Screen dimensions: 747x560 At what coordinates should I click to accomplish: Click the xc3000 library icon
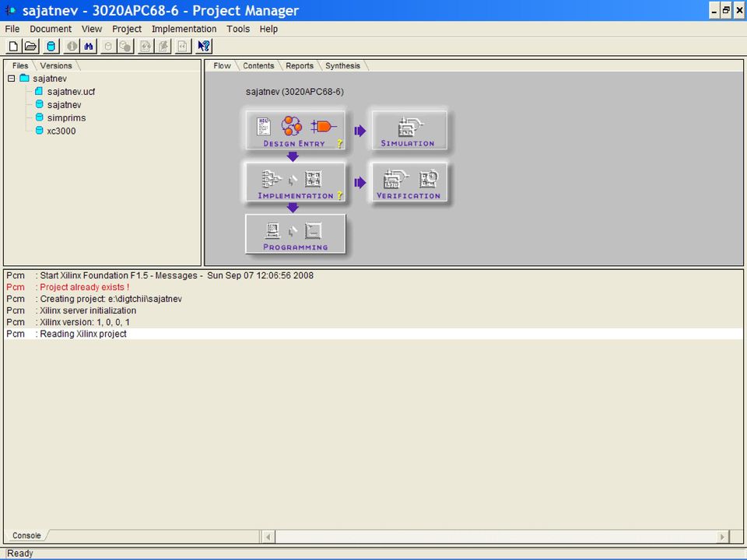click(40, 131)
